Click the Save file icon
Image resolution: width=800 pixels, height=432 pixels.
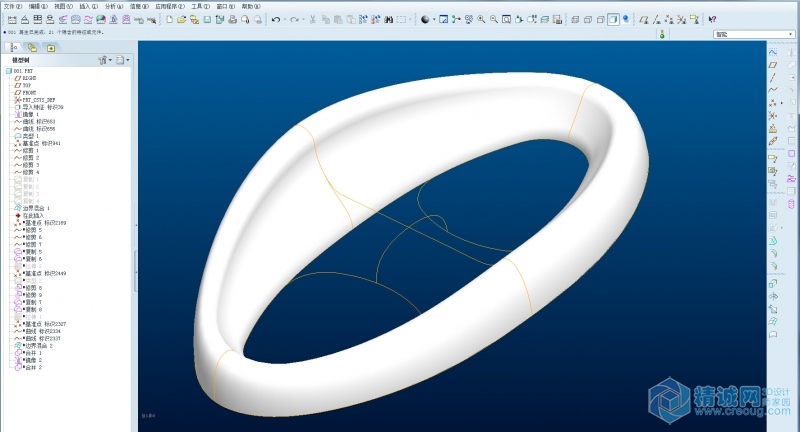click(x=207, y=19)
